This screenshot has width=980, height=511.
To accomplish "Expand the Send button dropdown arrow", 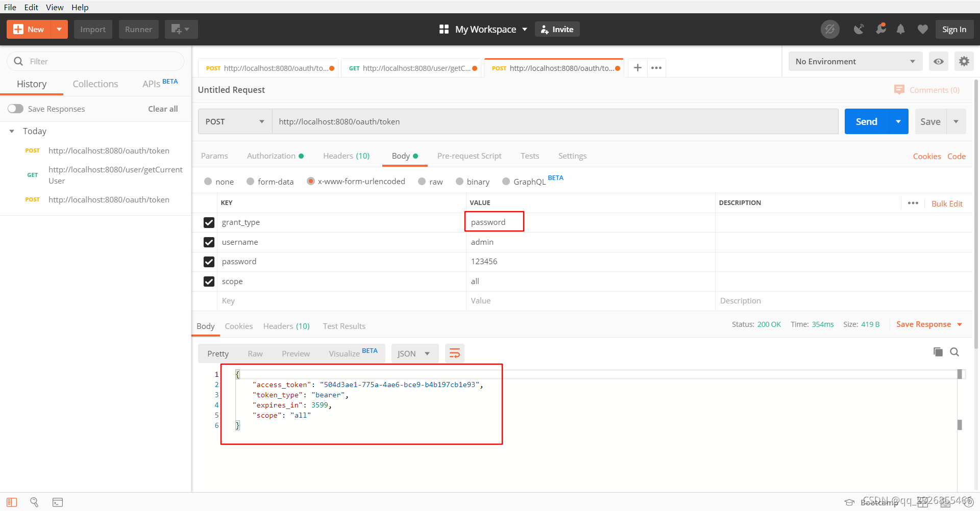I will (x=898, y=121).
